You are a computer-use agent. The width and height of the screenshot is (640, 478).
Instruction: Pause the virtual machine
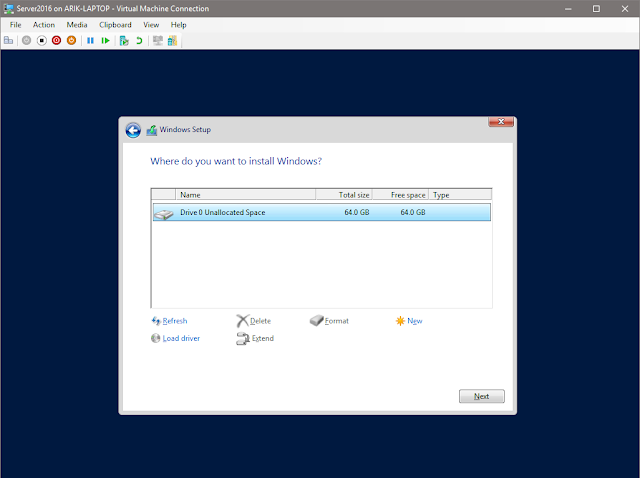91,40
